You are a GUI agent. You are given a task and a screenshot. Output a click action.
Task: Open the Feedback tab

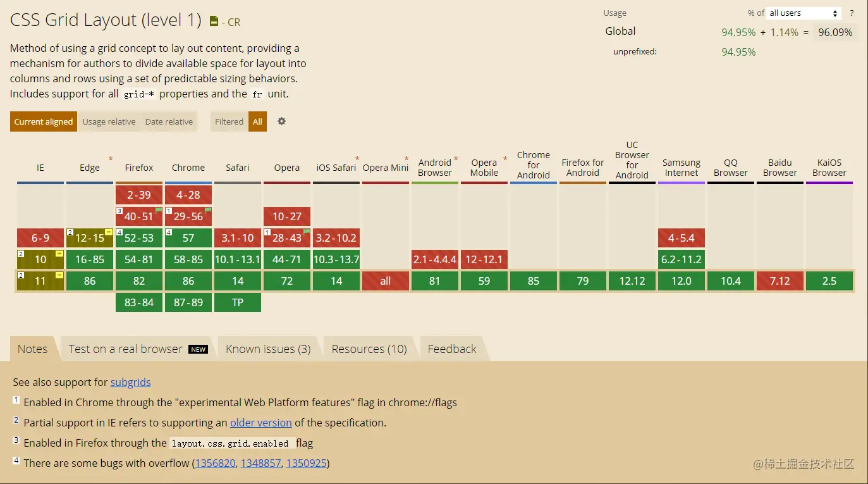(x=452, y=349)
